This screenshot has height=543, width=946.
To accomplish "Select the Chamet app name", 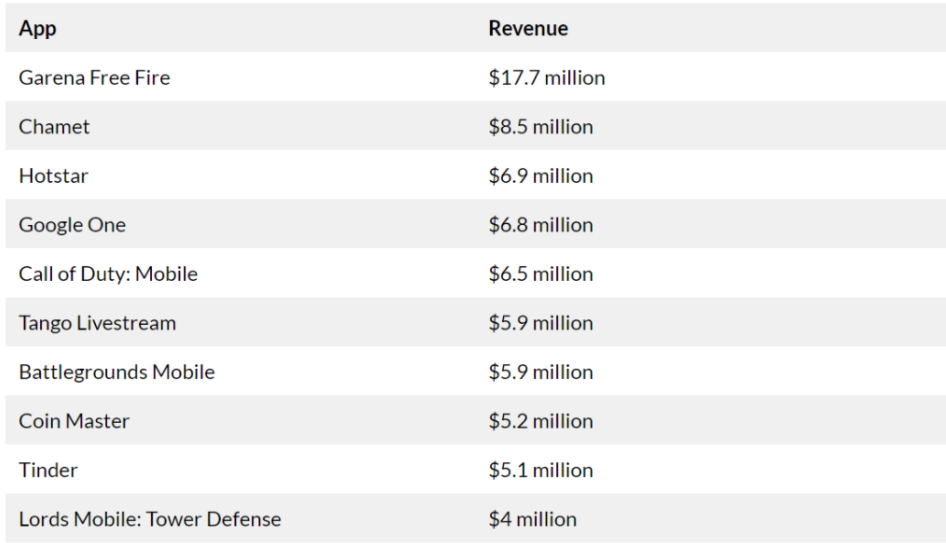I will pos(54,126).
